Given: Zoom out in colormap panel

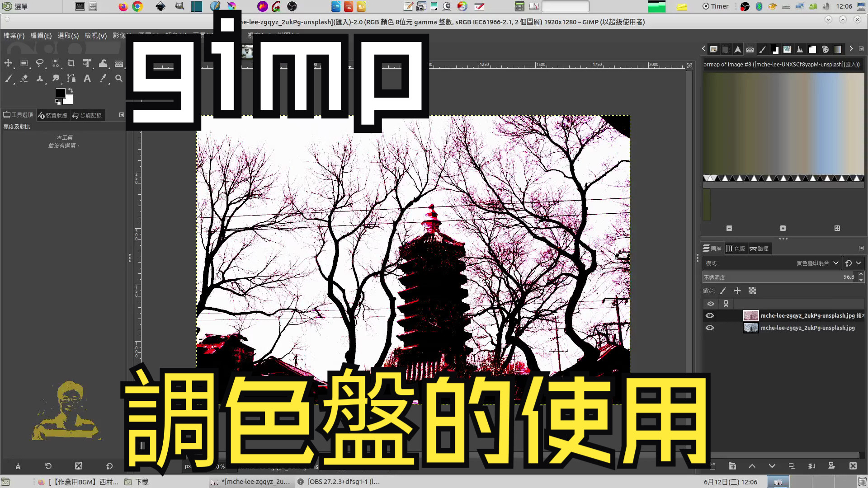Looking at the screenshot, I should [x=729, y=228].
